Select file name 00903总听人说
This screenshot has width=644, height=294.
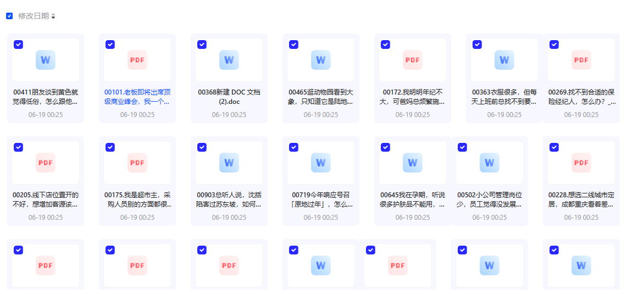point(229,199)
